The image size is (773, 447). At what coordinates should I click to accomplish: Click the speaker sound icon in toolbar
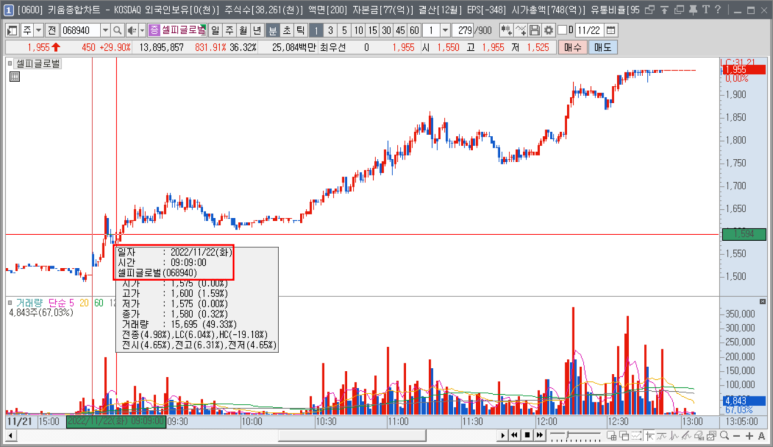coord(131,31)
